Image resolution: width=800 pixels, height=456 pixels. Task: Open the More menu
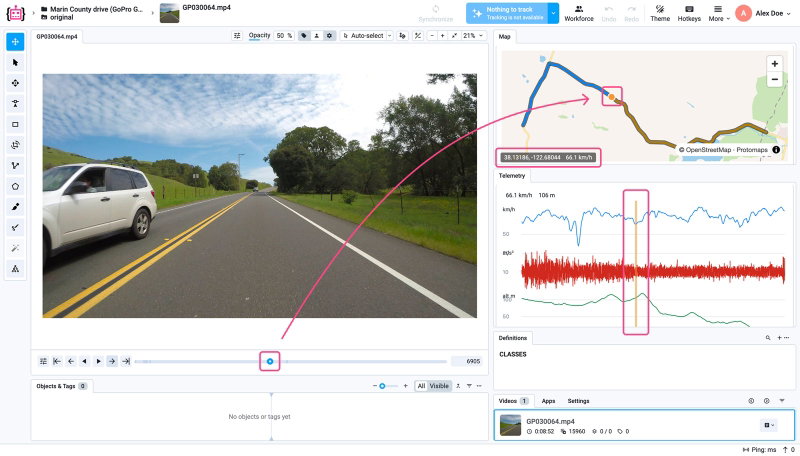pyautogui.click(x=718, y=14)
